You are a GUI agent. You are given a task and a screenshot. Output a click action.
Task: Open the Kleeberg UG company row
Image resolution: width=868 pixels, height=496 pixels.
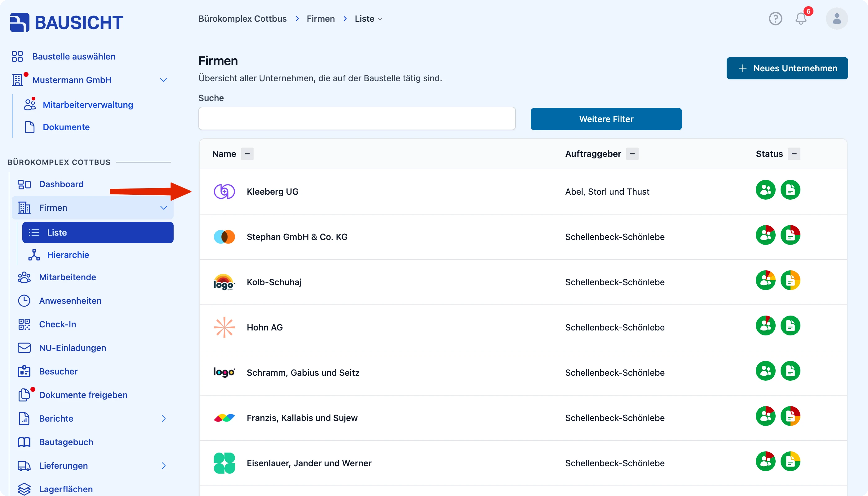click(523, 192)
